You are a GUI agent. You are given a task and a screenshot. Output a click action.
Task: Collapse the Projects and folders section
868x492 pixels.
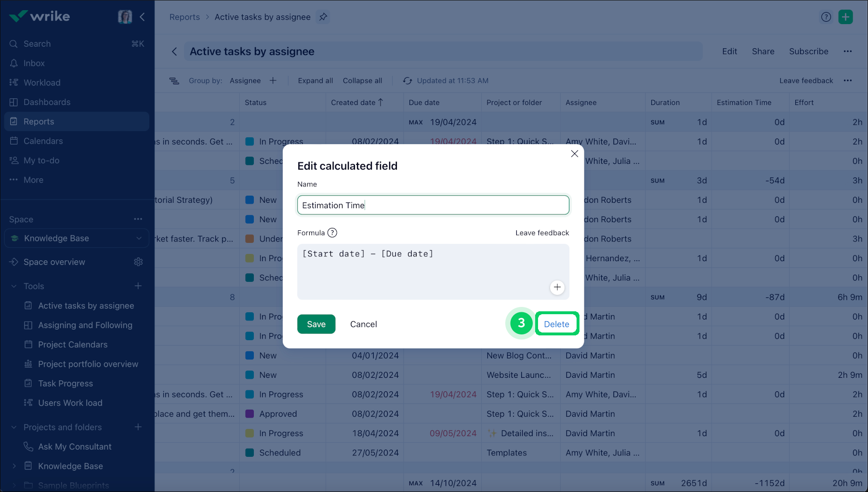click(x=14, y=427)
